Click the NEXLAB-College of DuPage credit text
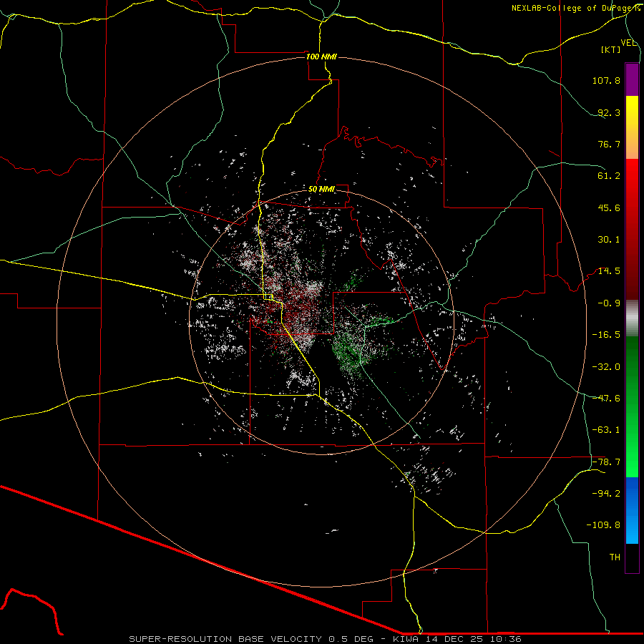 point(575,8)
